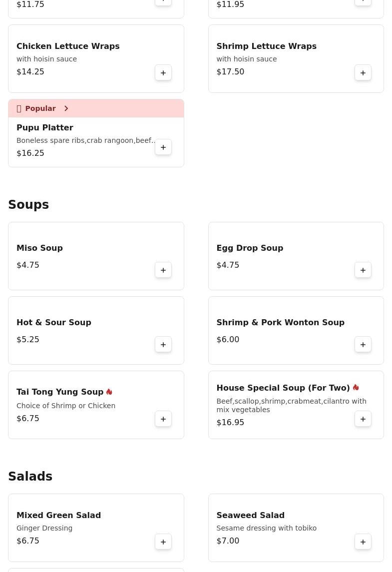Add Egg Drop Soup with plus icon

click(363, 270)
